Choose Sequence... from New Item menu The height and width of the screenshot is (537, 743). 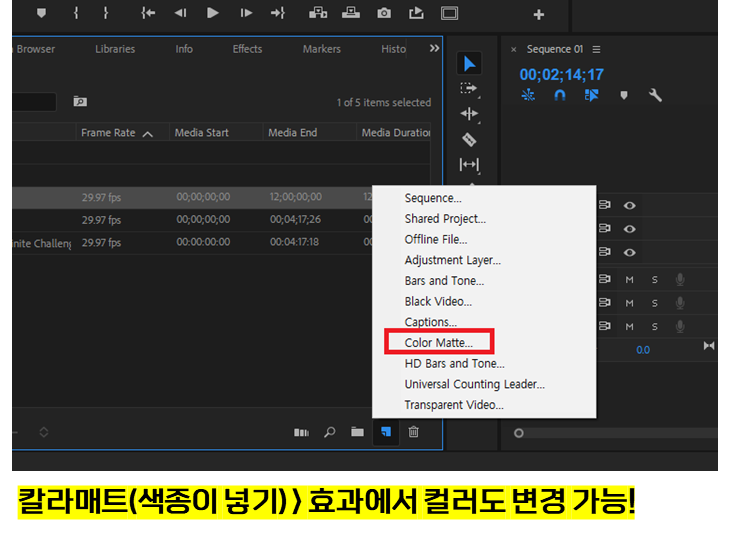(433, 198)
